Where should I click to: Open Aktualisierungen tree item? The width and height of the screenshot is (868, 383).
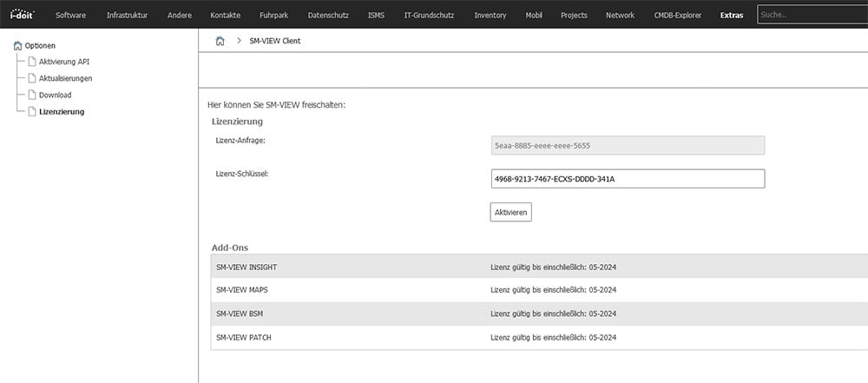(65, 79)
